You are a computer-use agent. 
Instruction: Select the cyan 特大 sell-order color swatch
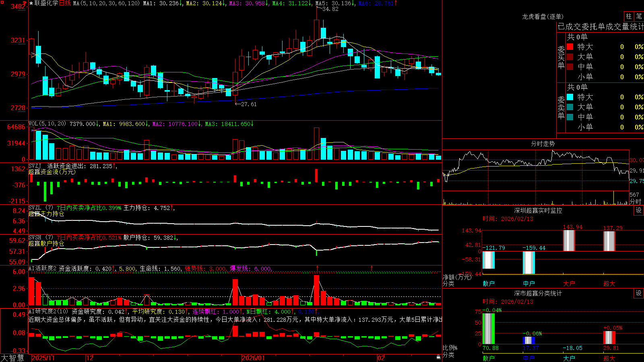click(570, 97)
